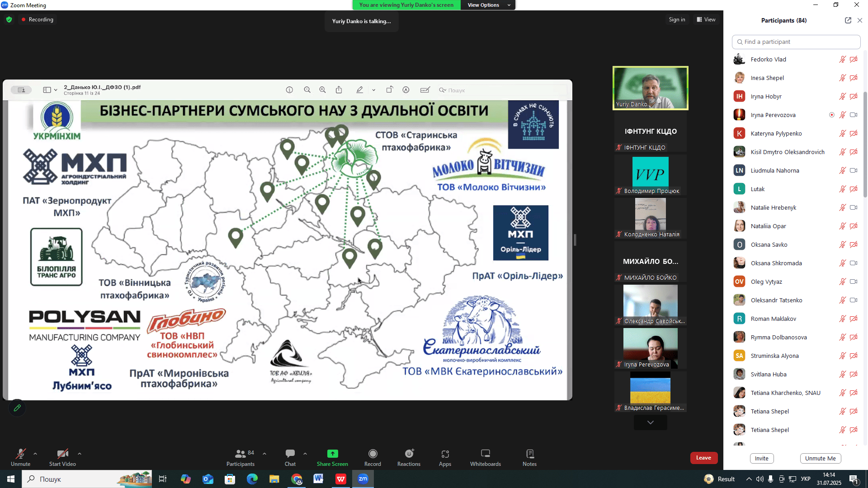Open the View layout menu
The width and height of the screenshot is (868, 488).
706,19
